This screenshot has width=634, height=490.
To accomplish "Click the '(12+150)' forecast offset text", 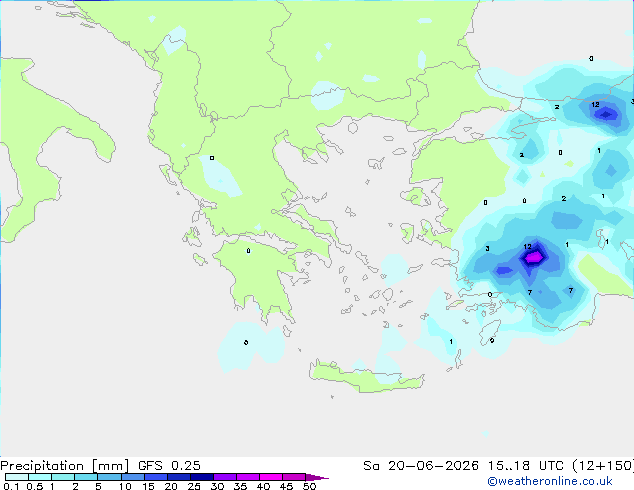I will pos(603,466).
